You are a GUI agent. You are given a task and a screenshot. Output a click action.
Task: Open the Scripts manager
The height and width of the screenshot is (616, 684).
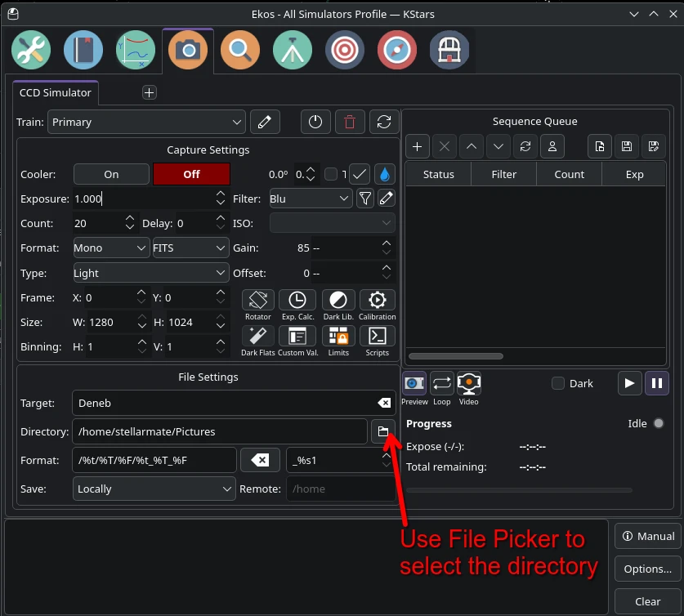(378, 336)
